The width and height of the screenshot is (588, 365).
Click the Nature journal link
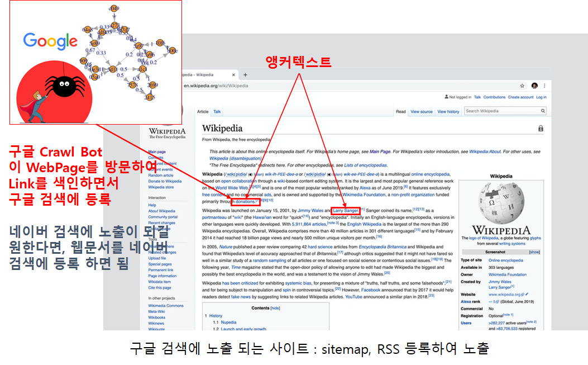tap(226, 247)
